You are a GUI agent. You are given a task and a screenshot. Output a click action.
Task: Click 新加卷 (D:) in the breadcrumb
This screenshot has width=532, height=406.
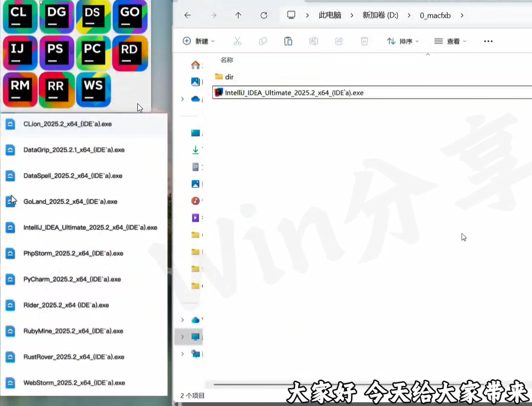pos(380,15)
